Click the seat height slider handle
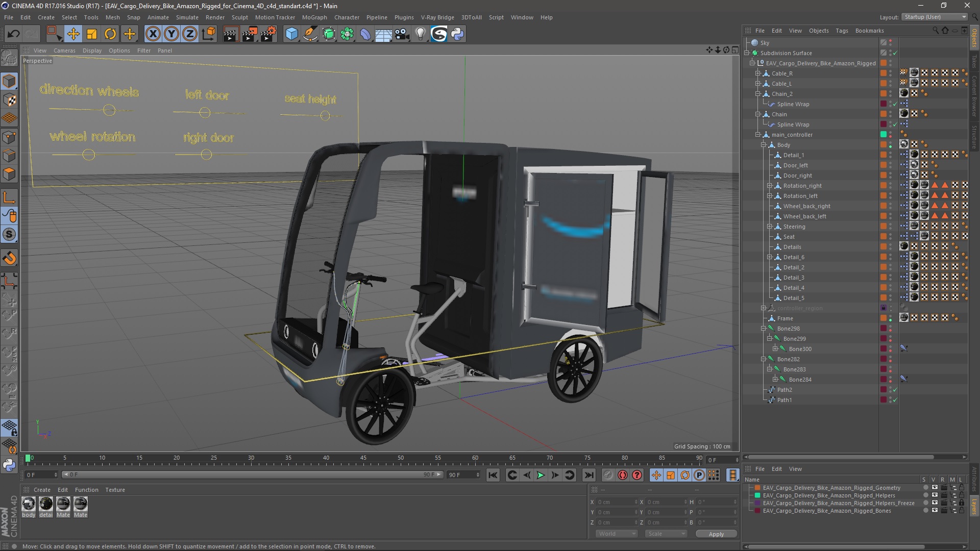This screenshot has height=551, width=980. tap(325, 116)
